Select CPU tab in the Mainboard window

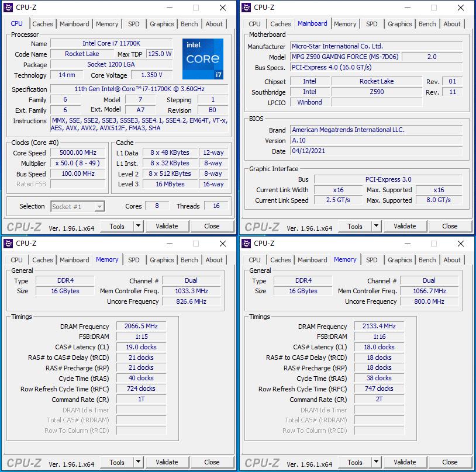coord(254,24)
